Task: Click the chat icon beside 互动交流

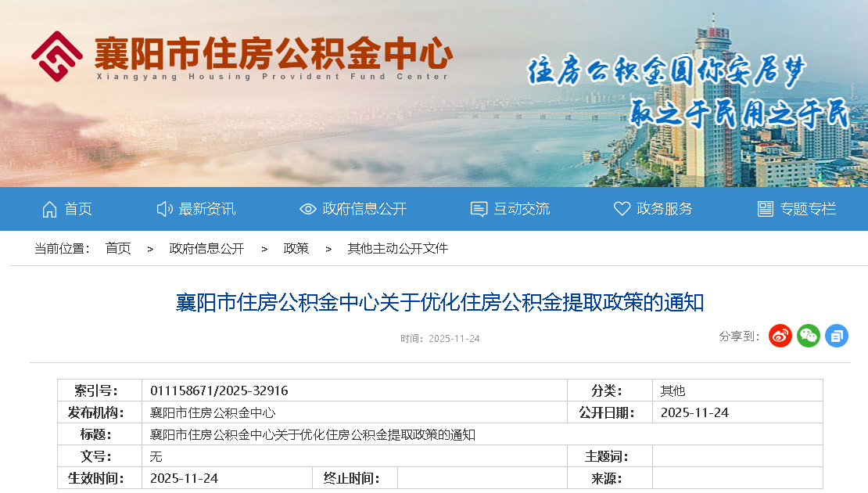Action: [x=479, y=209]
